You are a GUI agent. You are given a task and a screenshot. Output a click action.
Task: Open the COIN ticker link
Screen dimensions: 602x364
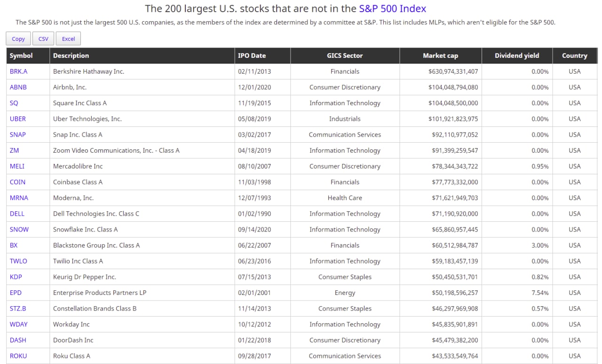17,182
